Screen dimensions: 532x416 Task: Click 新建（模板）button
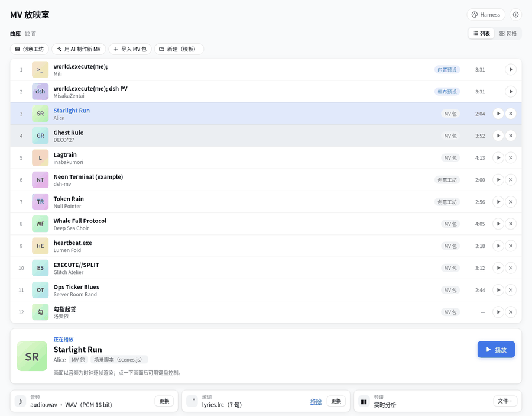(x=179, y=49)
